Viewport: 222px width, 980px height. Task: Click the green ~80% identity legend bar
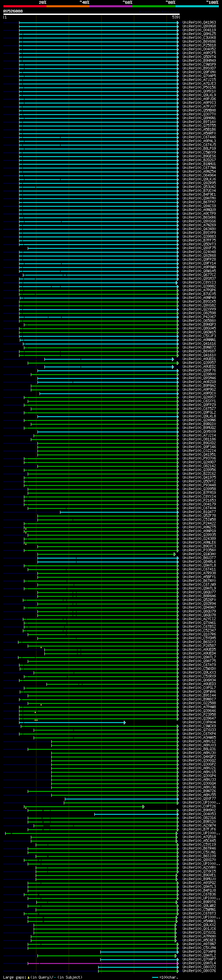coord(154,6)
